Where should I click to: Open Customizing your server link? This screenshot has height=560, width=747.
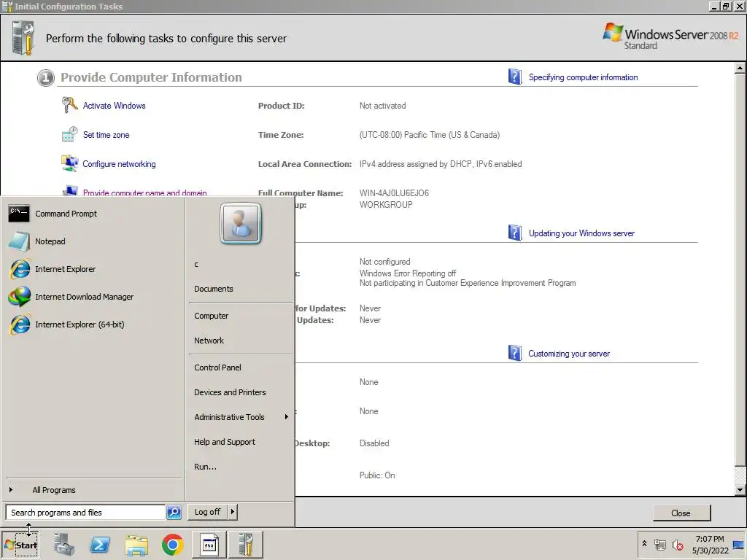tap(569, 354)
